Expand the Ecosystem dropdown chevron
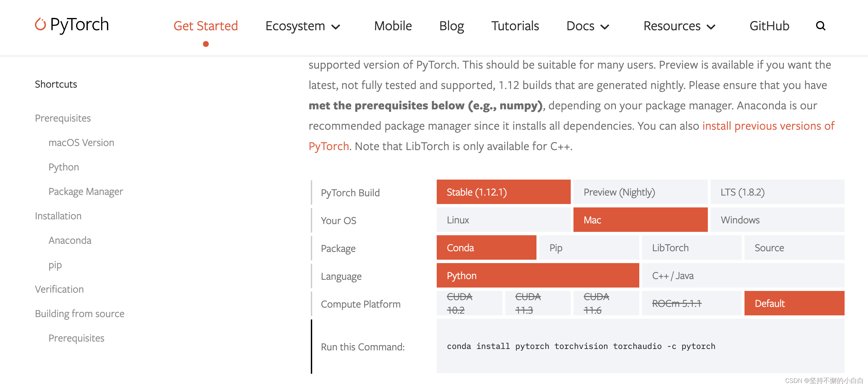The height and width of the screenshot is (387, 868). [x=336, y=27]
